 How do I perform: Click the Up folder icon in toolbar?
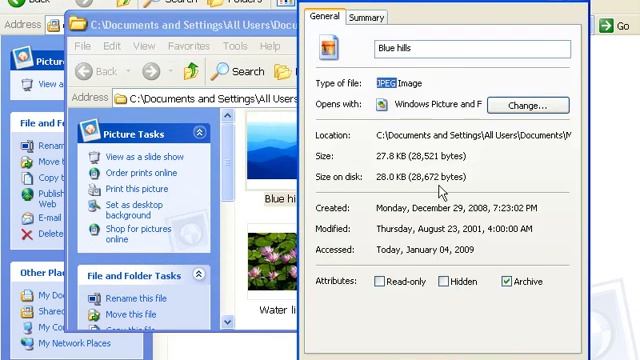coord(191,71)
